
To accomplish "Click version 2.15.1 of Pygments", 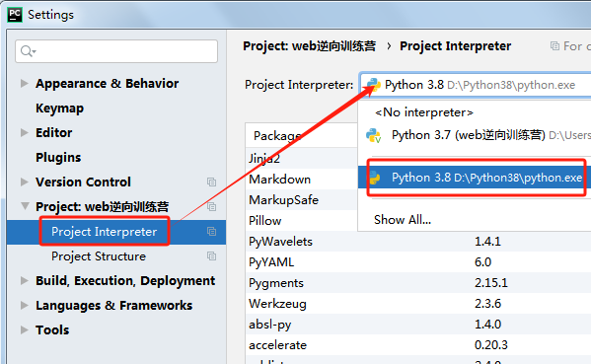I will (491, 282).
